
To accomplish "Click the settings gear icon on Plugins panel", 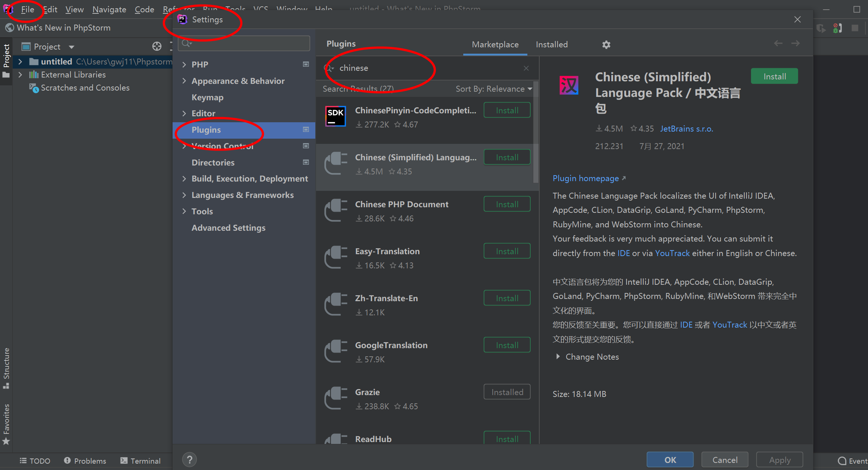I will coord(606,45).
